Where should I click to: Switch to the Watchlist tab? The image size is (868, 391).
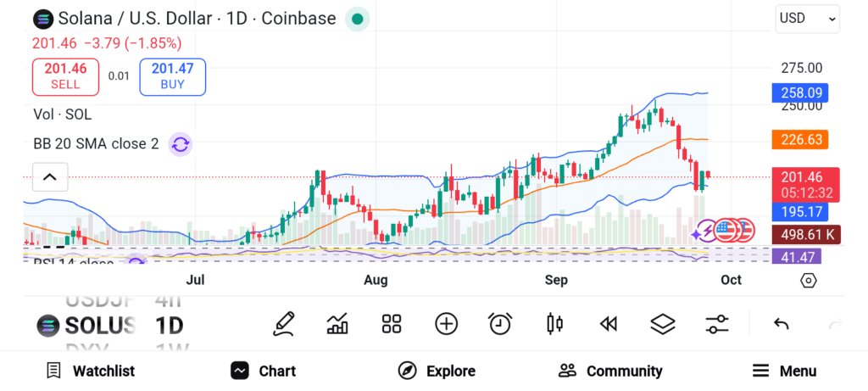pyautogui.click(x=91, y=371)
